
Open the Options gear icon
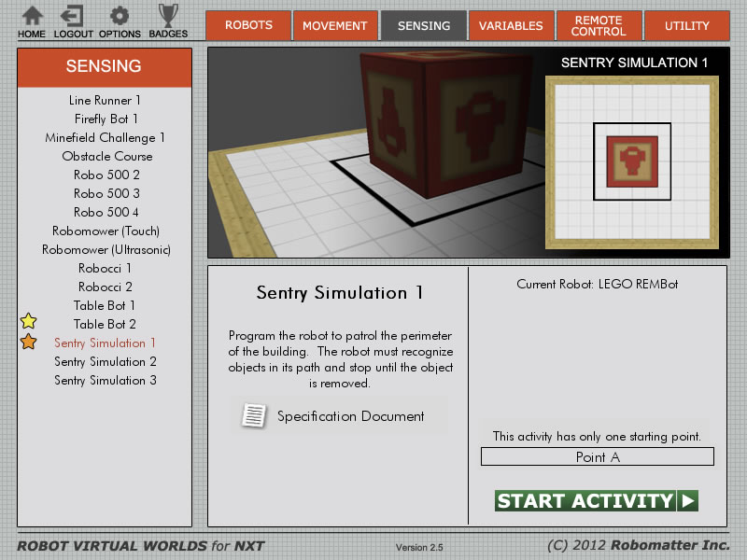coord(120,16)
